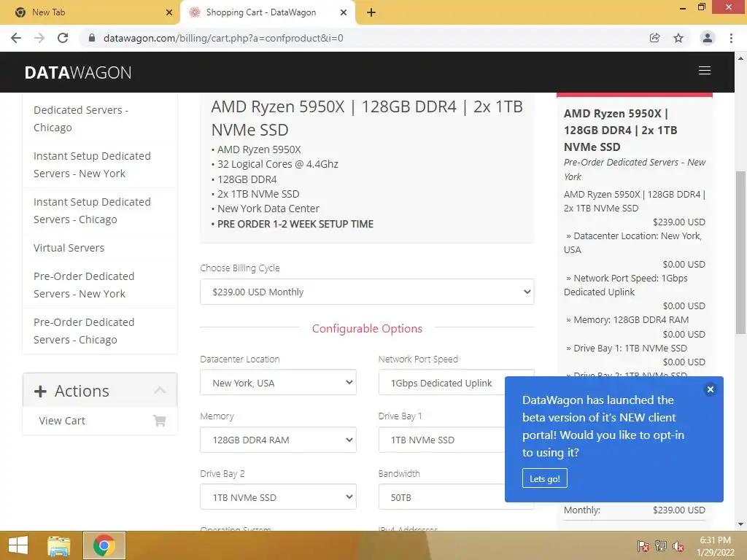This screenshot has width=747, height=560.
Task: Collapse the Actions panel chevron
Action: click(160, 391)
